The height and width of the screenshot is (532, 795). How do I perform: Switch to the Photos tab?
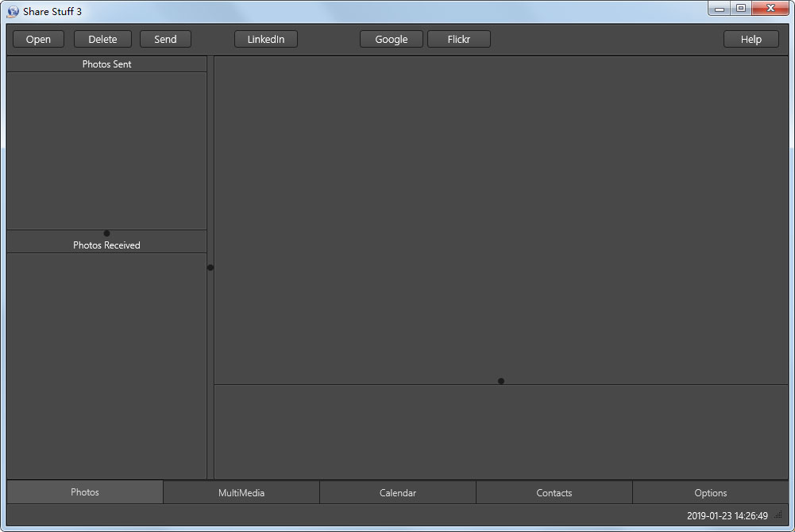point(85,492)
